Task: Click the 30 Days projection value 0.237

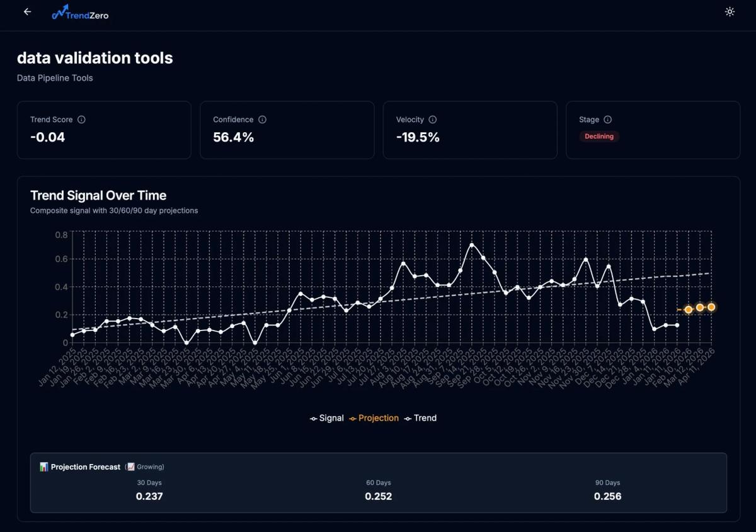Action: (x=149, y=496)
